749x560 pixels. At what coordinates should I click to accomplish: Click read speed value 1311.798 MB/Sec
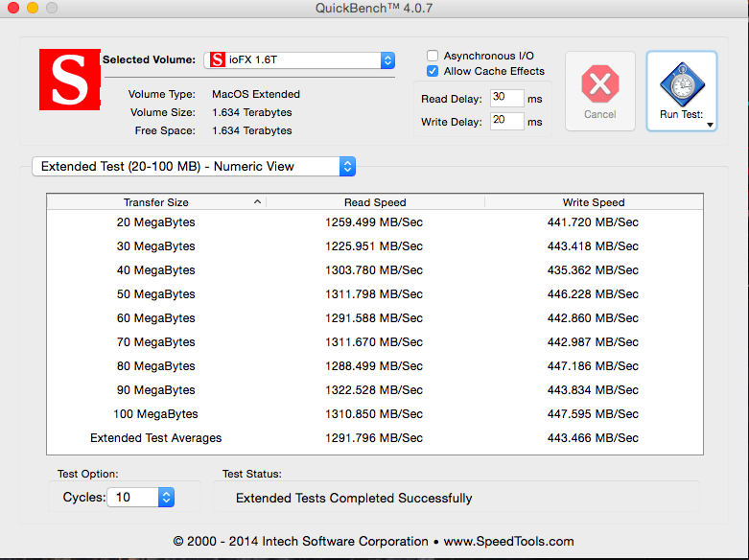click(374, 293)
